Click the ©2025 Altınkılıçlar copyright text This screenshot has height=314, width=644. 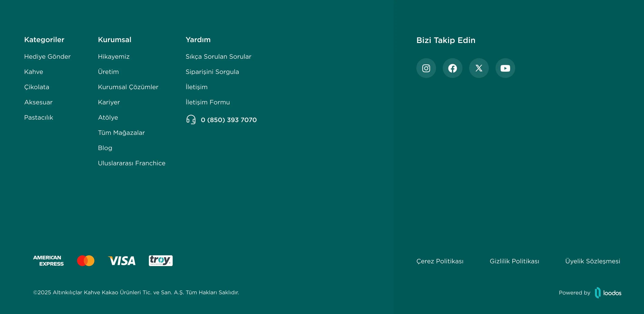[x=136, y=292]
